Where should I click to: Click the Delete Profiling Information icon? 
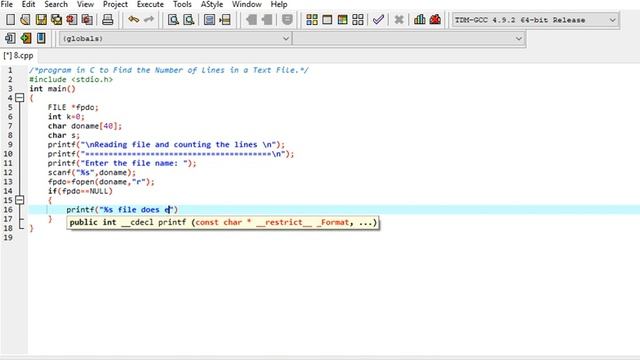(x=435, y=20)
